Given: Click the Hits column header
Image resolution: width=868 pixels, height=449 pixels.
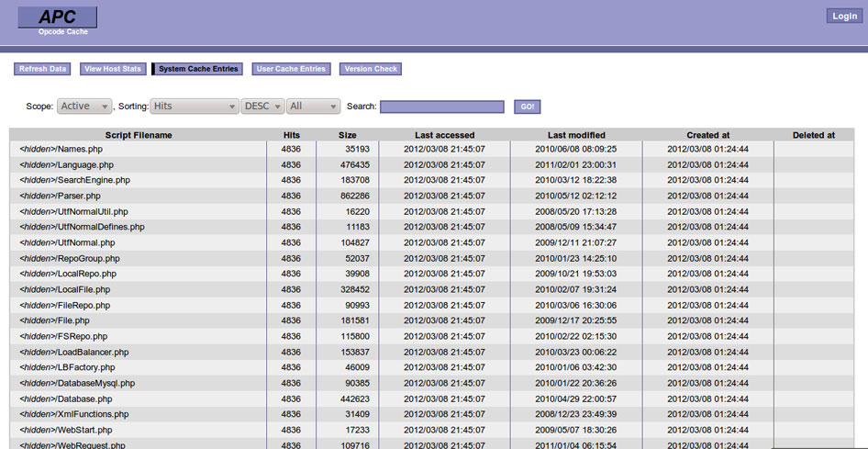Looking at the screenshot, I should click(x=291, y=135).
